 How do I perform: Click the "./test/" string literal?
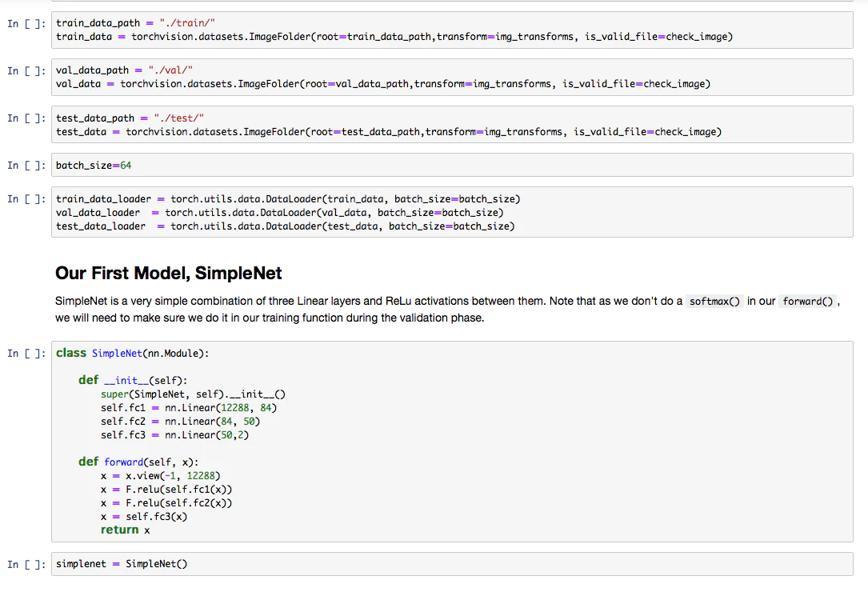(179, 118)
